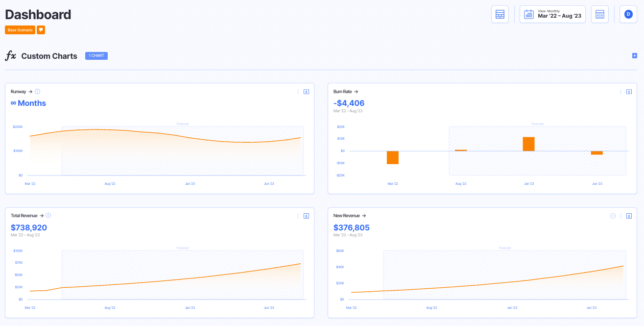Show the Runway metric info tooltip
This screenshot has height=326, width=644.
tap(37, 91)
